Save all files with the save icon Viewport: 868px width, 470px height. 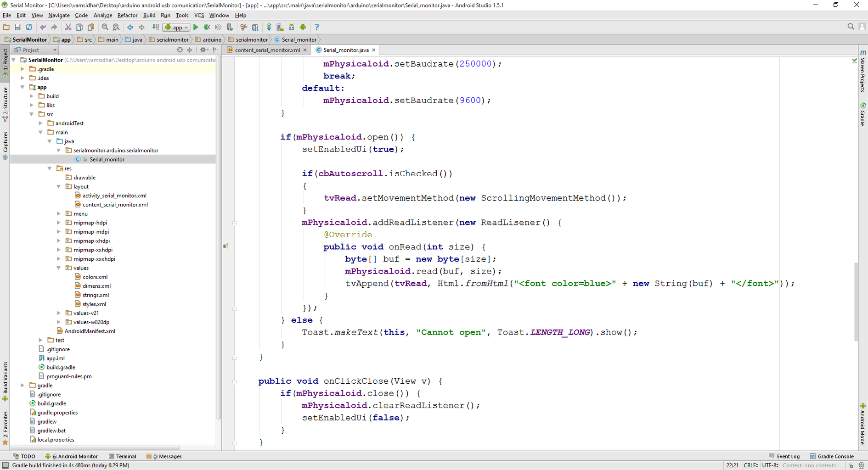point(17,27)
